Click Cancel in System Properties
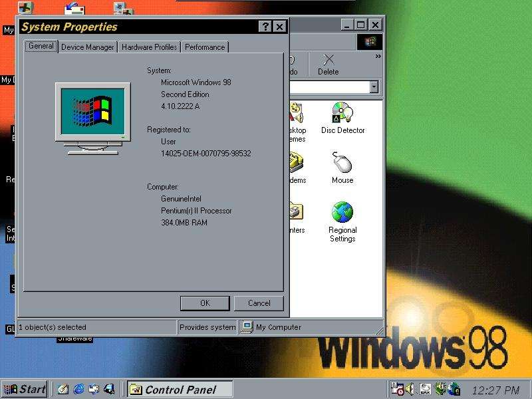Screen dimensions: 532x399 [x=259, y=303]
